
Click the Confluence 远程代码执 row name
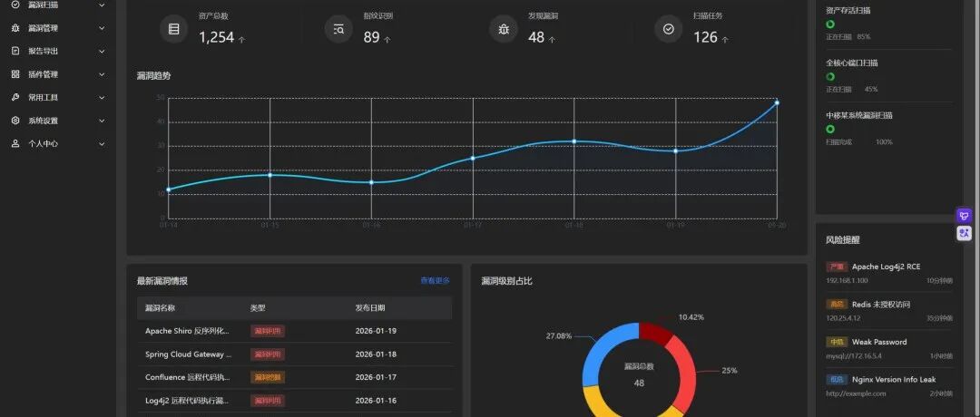pyautogui.click(x=187, y=377)
